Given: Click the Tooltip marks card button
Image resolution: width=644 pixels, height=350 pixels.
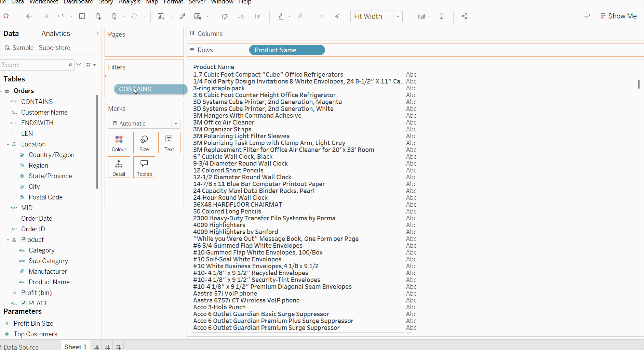Looking at the screenshot, I should coord(144,167).
